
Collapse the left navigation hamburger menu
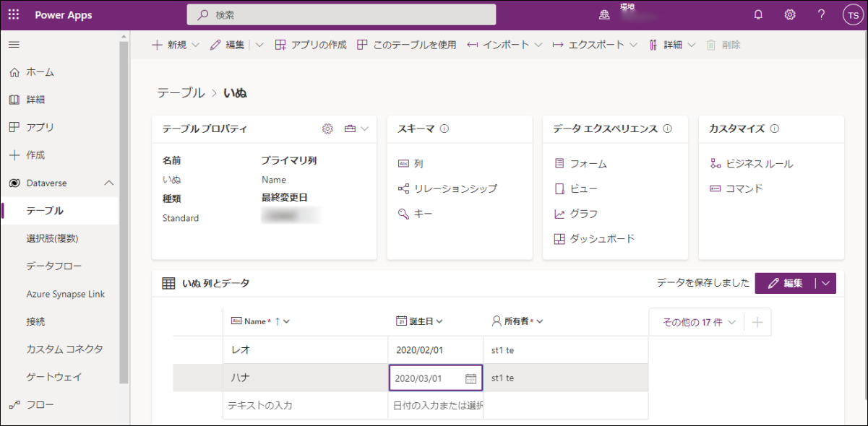[x=14, y=45]
